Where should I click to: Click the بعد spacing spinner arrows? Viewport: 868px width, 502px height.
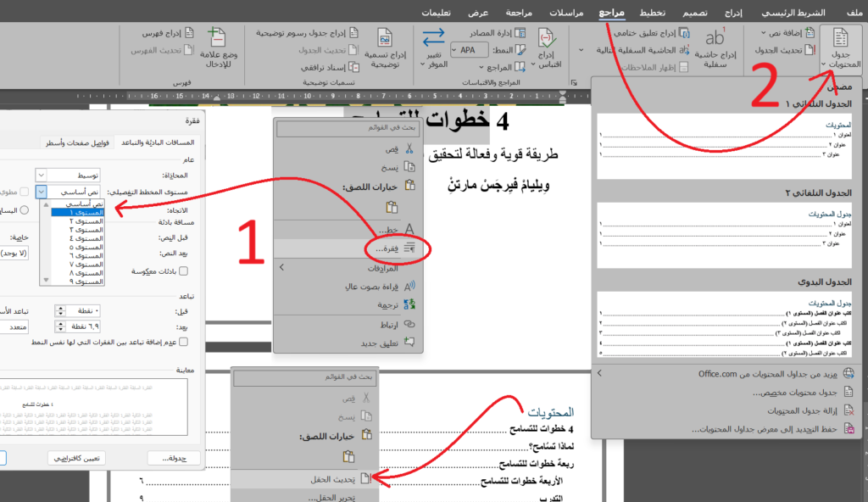60,326
